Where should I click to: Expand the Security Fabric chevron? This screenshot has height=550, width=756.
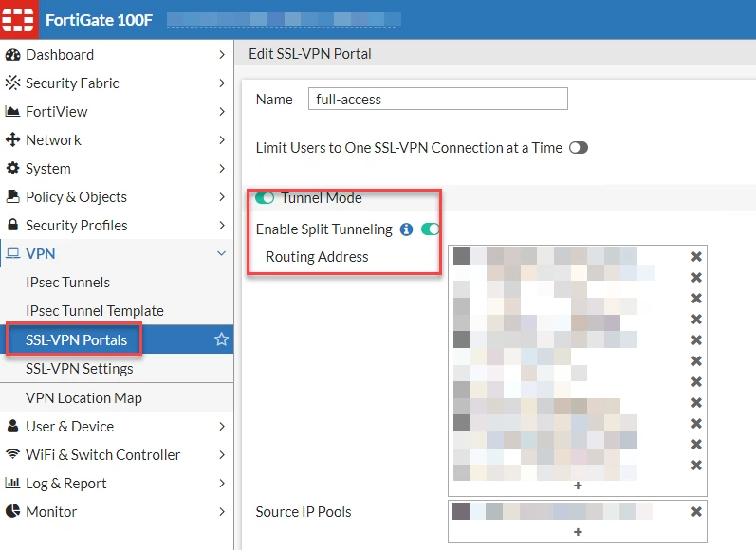click(x=222, y=82)
